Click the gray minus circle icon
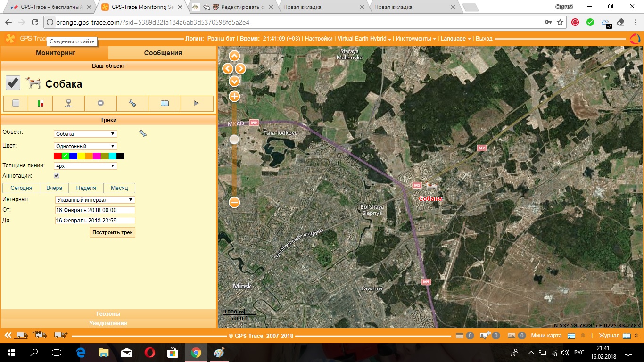The width and height of the screenshot is (644, 362). point(100,103)
